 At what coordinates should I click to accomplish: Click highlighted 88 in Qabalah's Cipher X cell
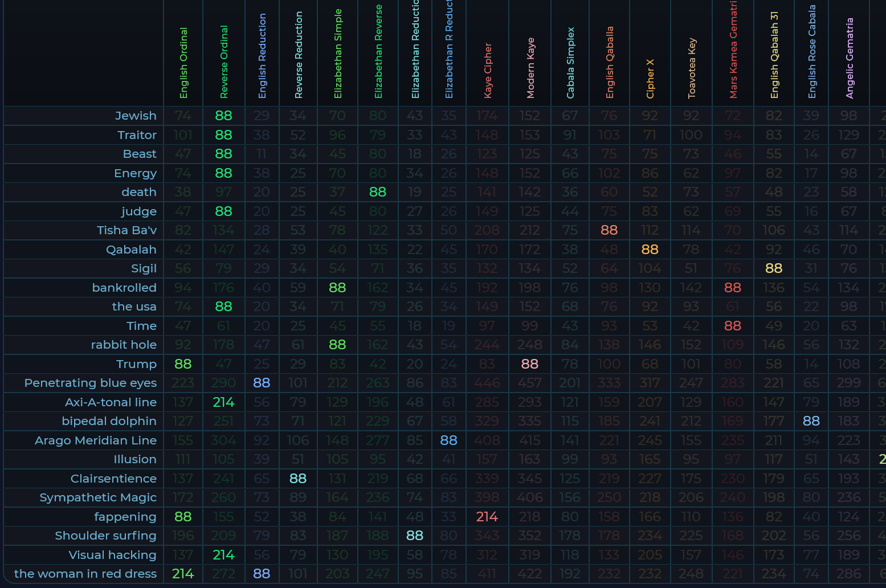pyautogui.click(x=650, y=250)
